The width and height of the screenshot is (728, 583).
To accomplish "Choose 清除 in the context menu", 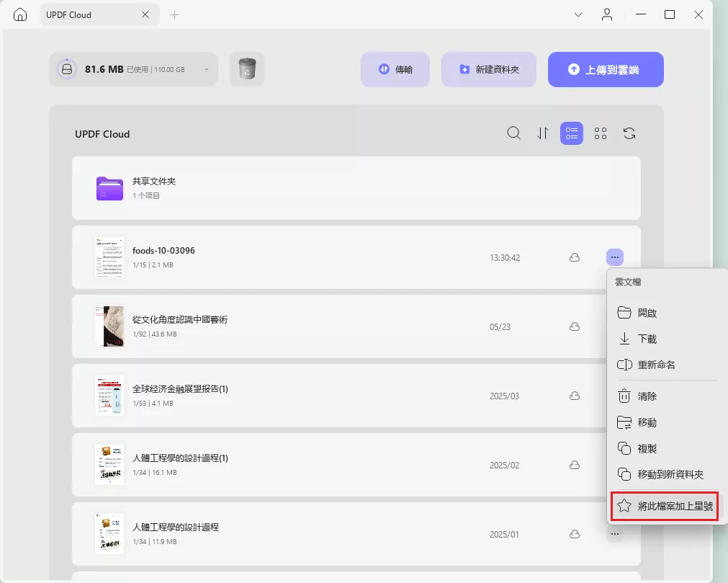I will 665,396.
